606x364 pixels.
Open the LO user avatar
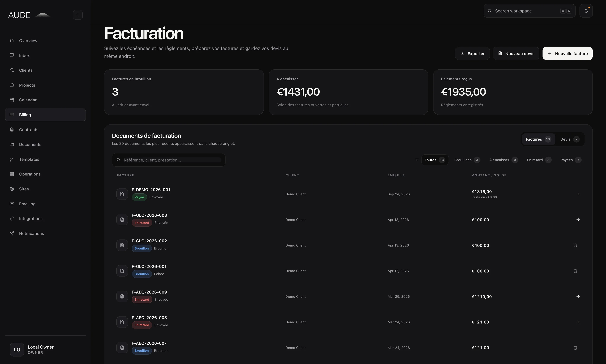pyautogui.click(x=17, y=349)
